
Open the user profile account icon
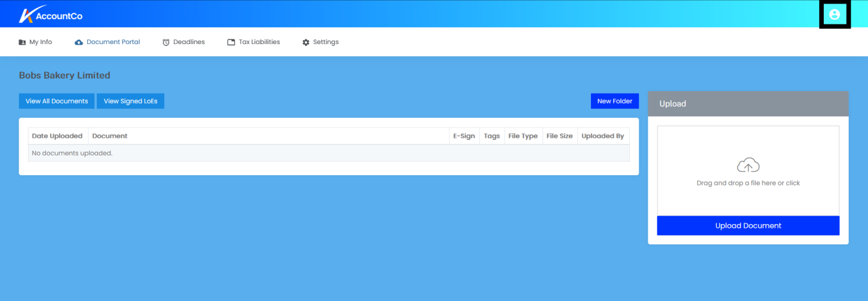coord(835,14)
